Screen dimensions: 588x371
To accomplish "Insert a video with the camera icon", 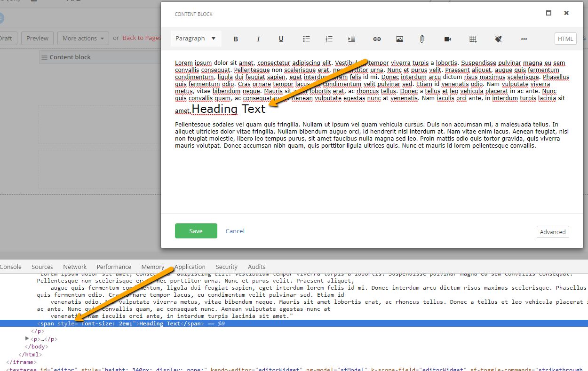I will [447, 39].
